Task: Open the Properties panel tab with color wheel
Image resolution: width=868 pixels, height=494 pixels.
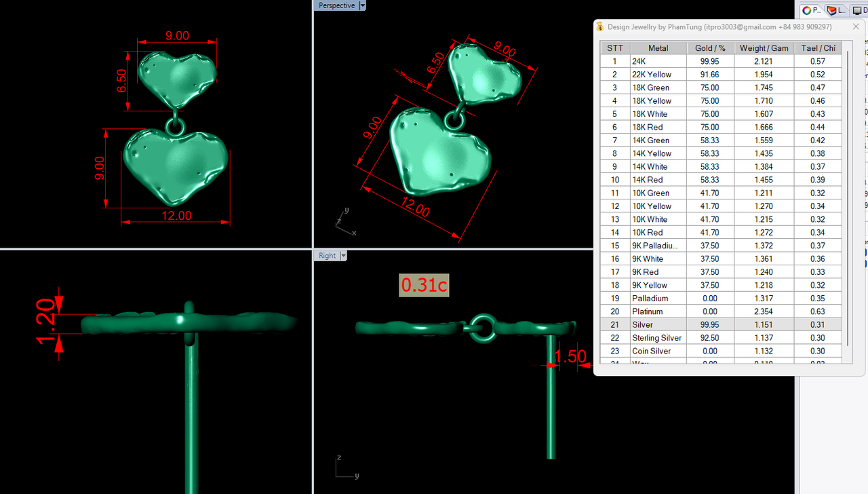Action: coord(811,10)
